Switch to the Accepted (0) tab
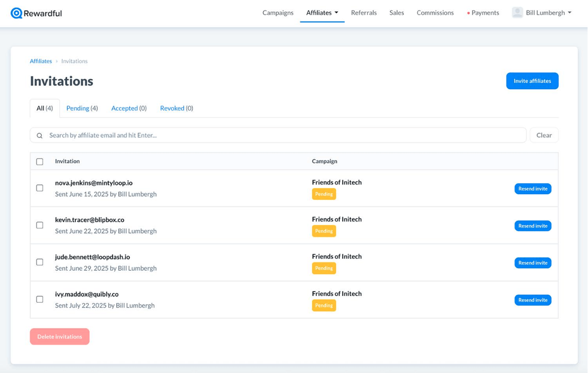 (129, 108)
